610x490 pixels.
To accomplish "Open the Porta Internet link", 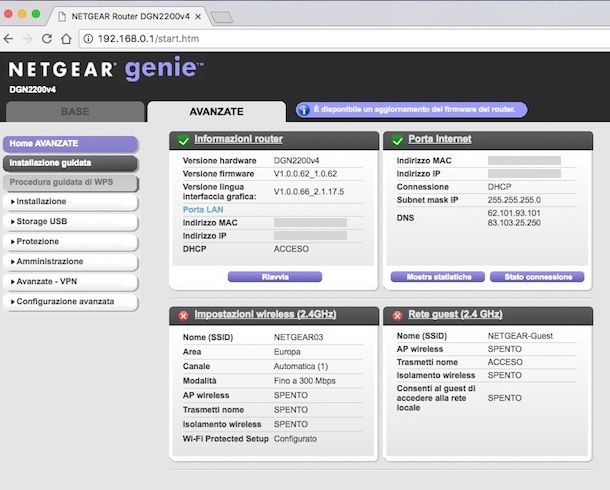I will pos(440,139).
